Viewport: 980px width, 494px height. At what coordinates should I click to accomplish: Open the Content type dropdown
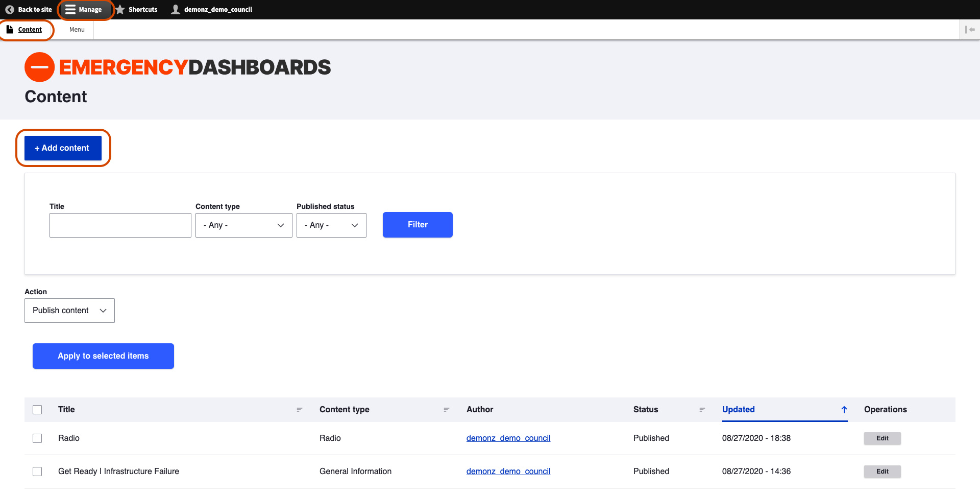[244, 225]
